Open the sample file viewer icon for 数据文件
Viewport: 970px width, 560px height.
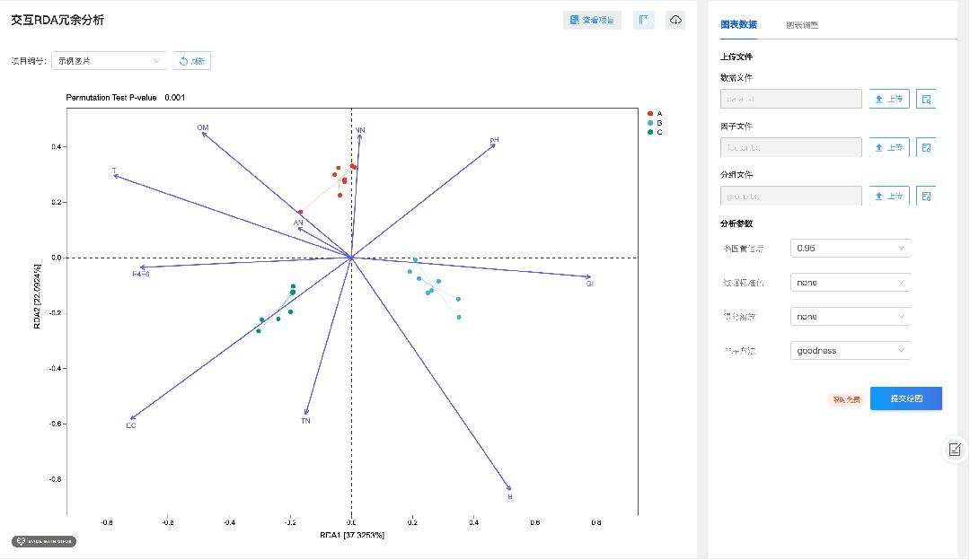(x=926, y=99)
